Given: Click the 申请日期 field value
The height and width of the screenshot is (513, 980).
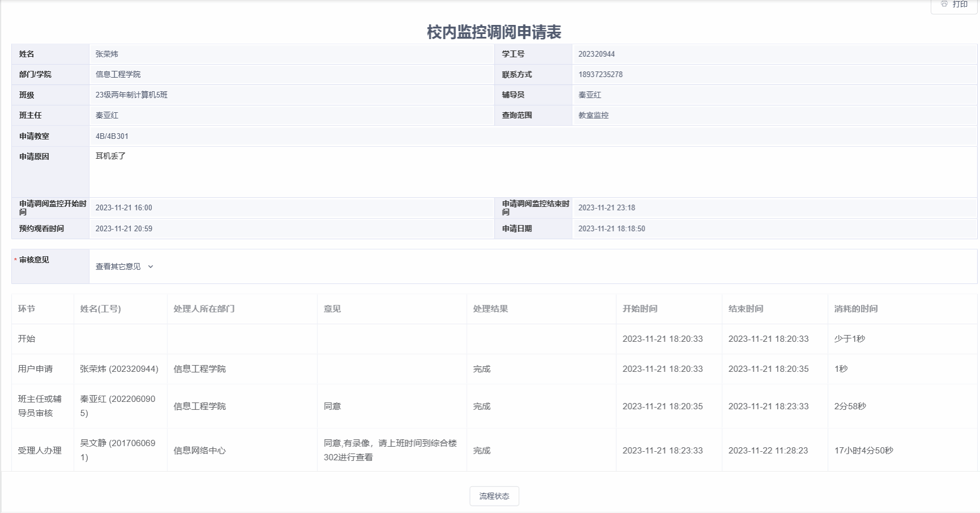Looking at the screenshot, I should 774,229.
